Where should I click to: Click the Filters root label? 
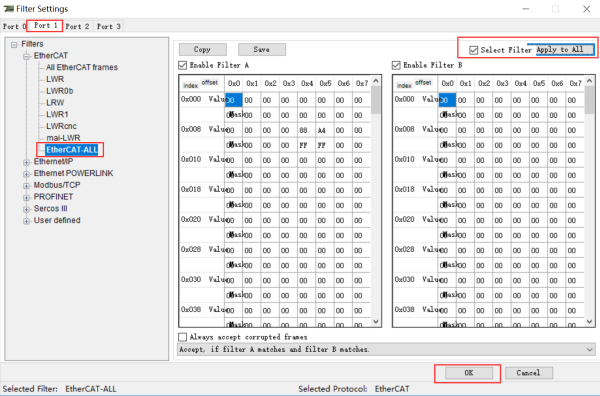(32, 44)
